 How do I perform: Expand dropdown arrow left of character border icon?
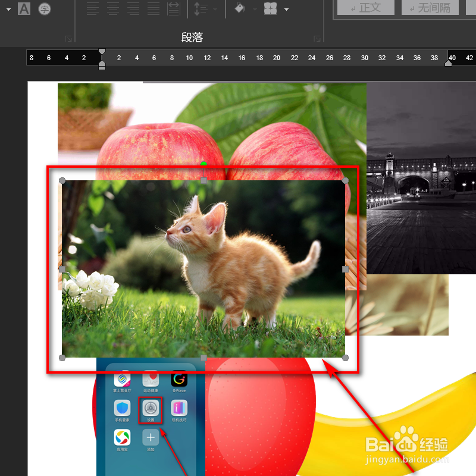pyautogui.click(x=8, y=10)
